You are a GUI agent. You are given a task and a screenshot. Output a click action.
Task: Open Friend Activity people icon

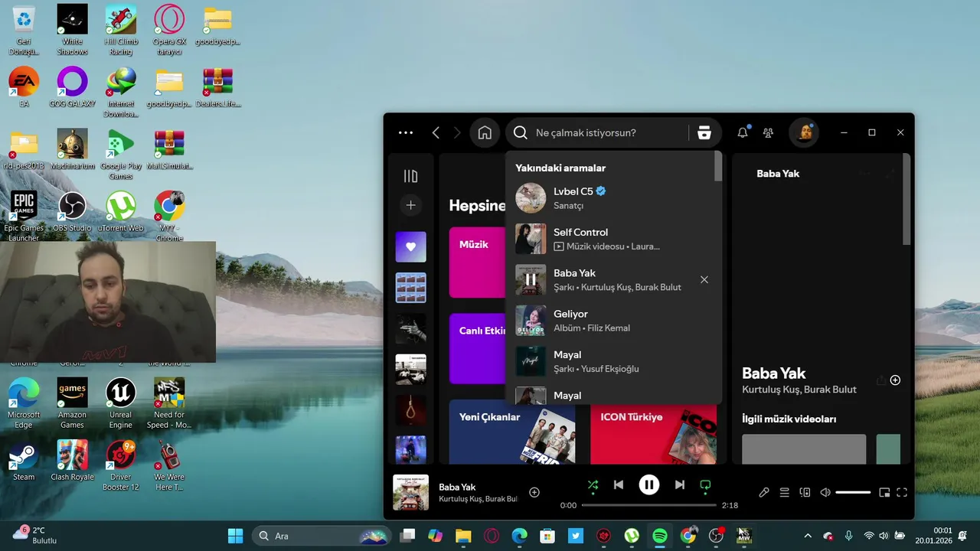click(768, 132)
